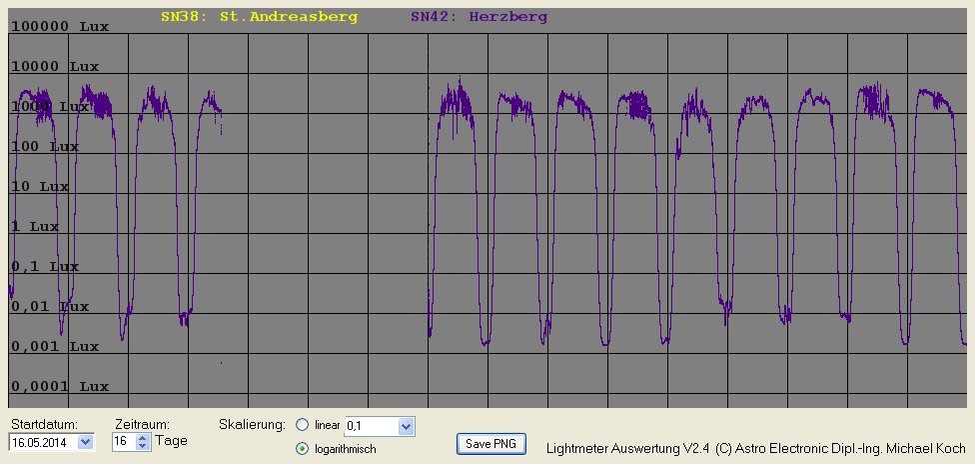Select the logarithmisch scaling radio button
980x476 pixels.
pyautogui.click(x=303, y=448)
